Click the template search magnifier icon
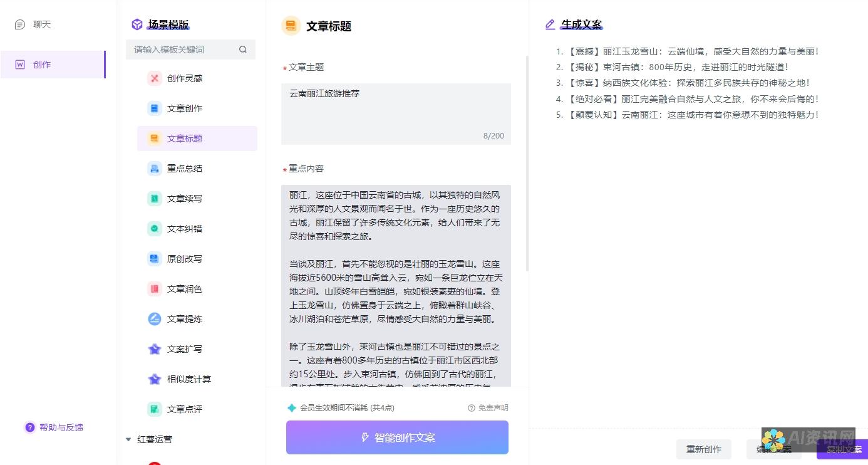868x465 pixels. 243,50
